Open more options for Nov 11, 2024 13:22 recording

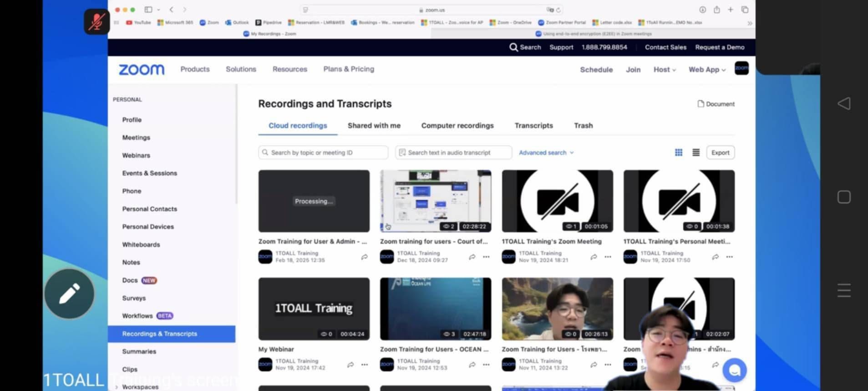(608, 365)
